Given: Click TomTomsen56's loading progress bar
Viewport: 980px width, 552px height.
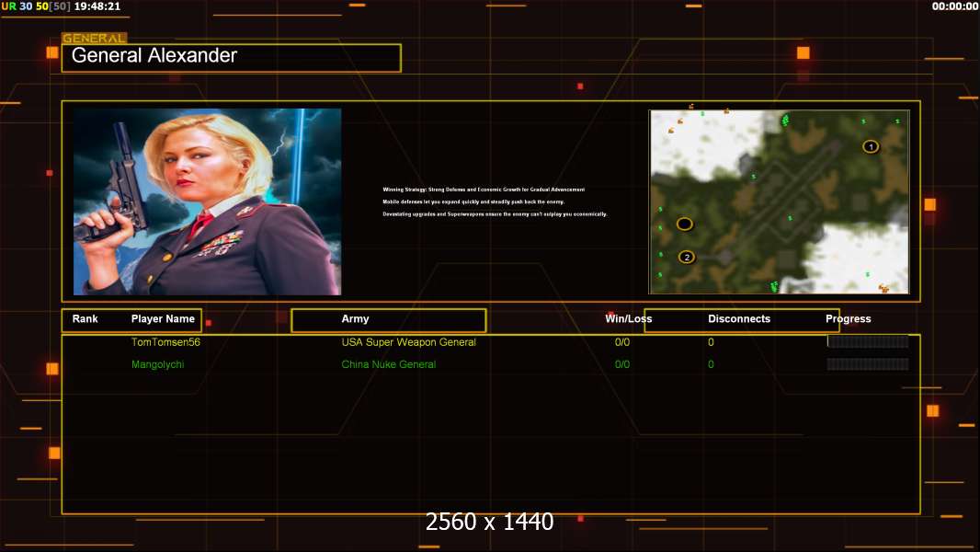Looking at the screenshot, I should [868, 341].
